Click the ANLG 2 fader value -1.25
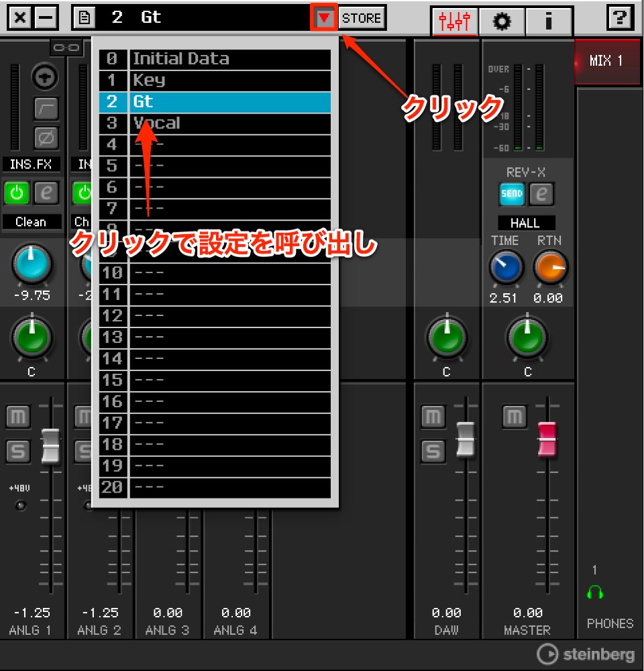The width and height of the screenshot is (644, 671). click(100, 613)
